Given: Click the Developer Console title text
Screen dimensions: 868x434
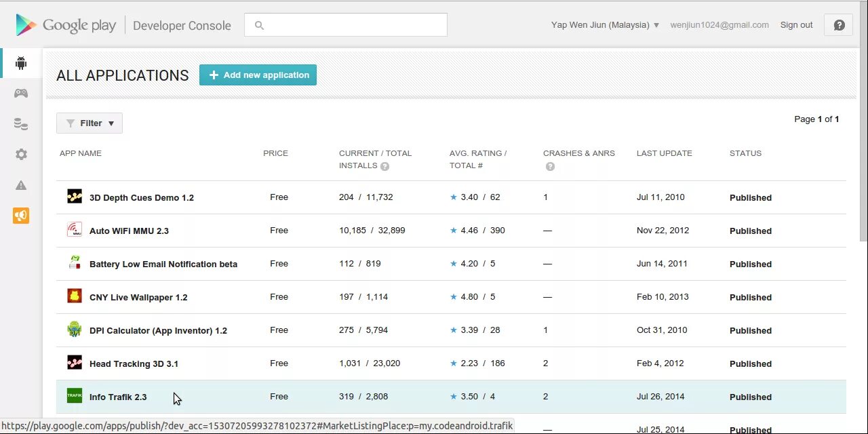Looking at the screenshot, I should point(182,26).
